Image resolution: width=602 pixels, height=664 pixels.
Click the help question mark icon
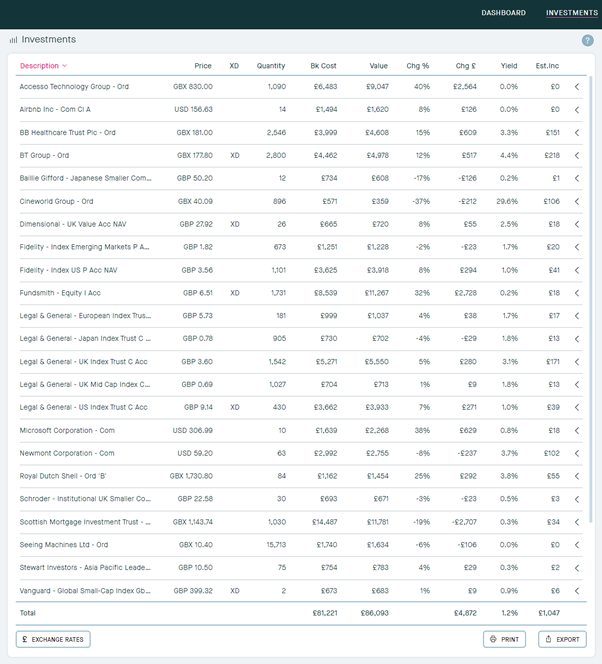click(x=587, y=40)
